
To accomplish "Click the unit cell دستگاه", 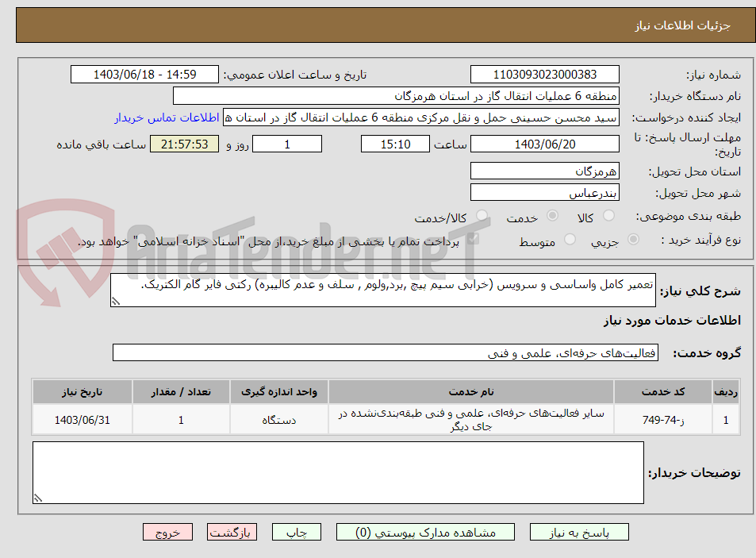I will [279, 420].
